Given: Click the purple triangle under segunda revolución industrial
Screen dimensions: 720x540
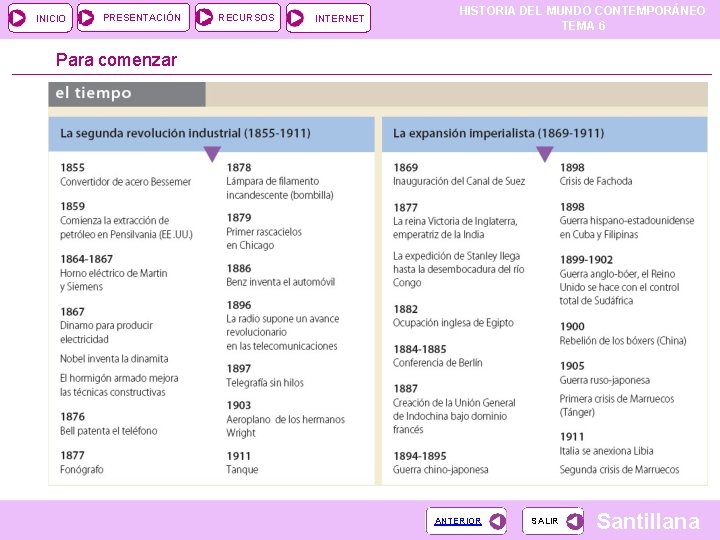Looking at the screenshot, I should point(212,154).
